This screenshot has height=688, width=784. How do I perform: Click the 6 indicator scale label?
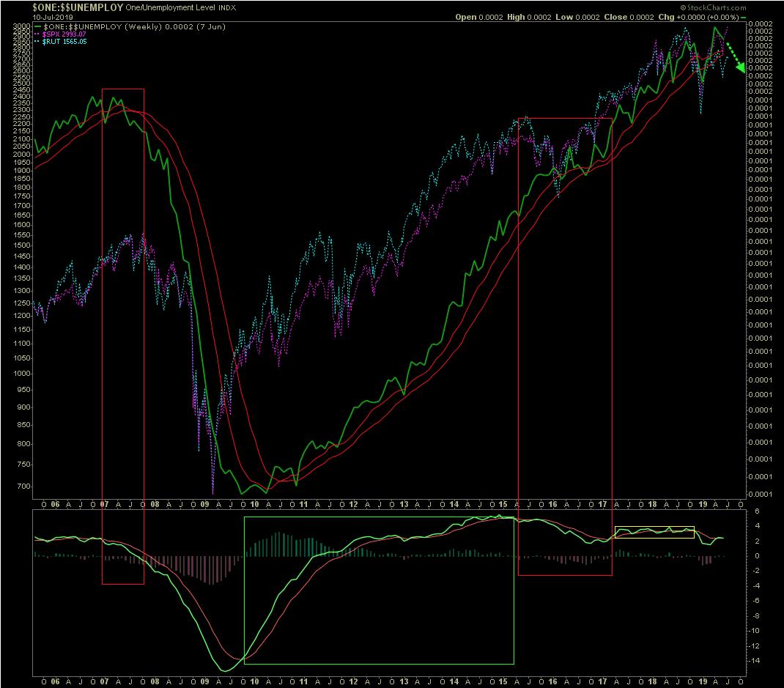click(x=757, y=511)
